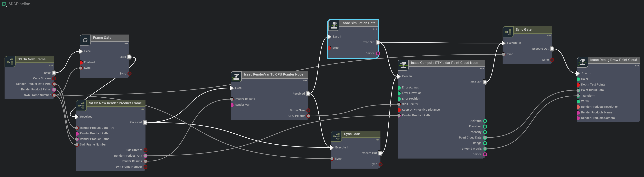Click Debug Draw Width input port
The image size is (644, 177).
(x=578, y=101)
